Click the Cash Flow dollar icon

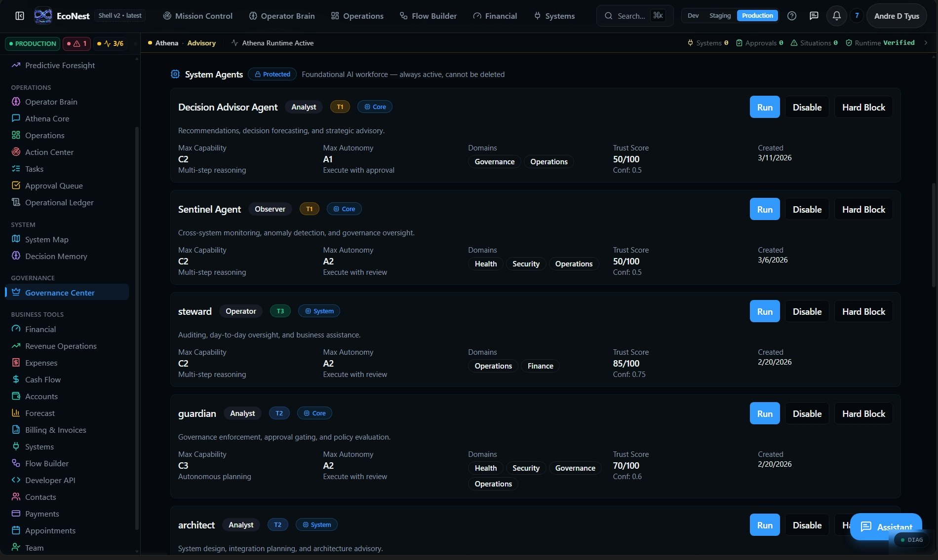click(x=16, y=379)
